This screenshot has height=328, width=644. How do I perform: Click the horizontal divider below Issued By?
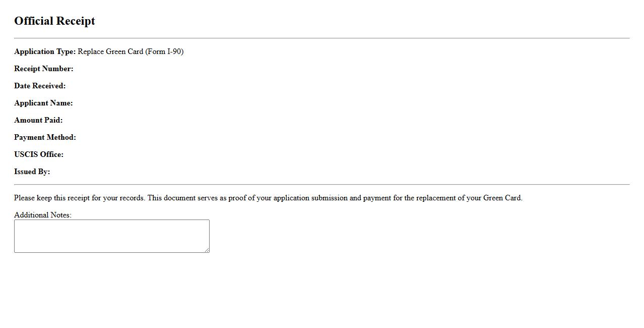[321, 184]
